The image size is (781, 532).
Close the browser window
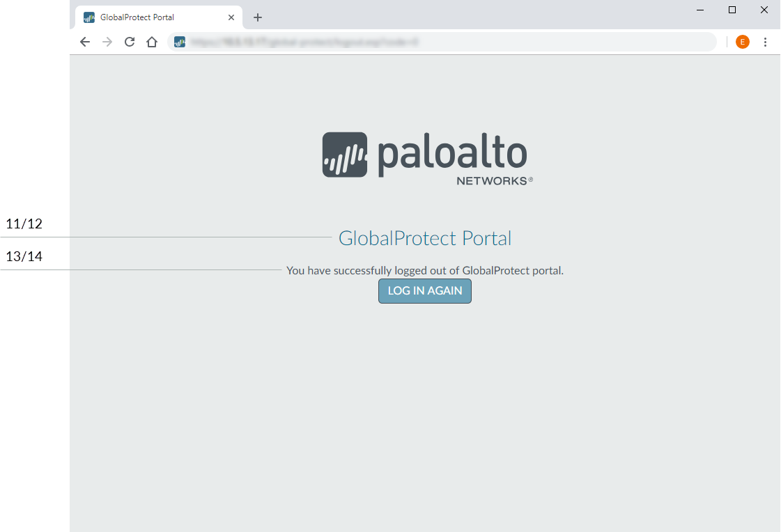764,10
